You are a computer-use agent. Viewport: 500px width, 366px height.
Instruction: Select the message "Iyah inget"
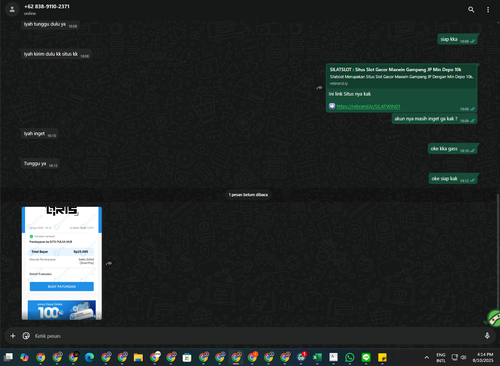[39, 134]
